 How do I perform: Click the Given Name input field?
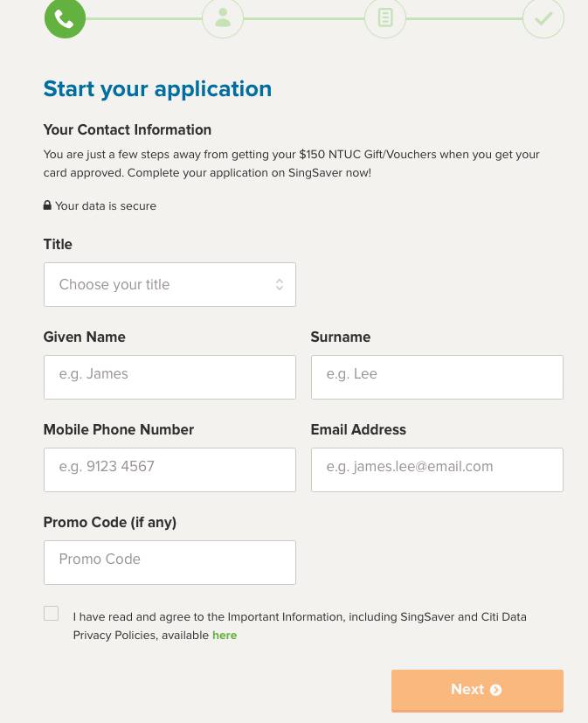(169, 377)
